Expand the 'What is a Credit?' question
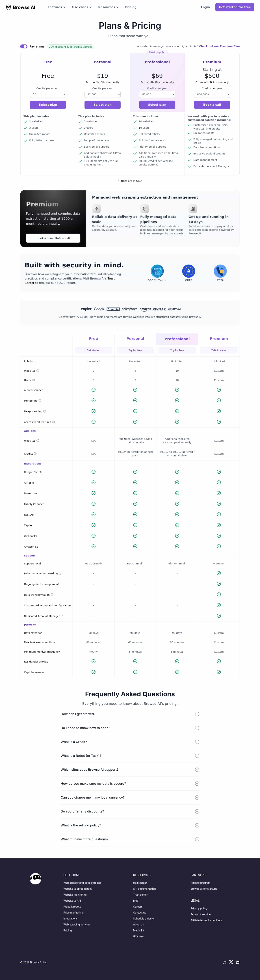 197,742
